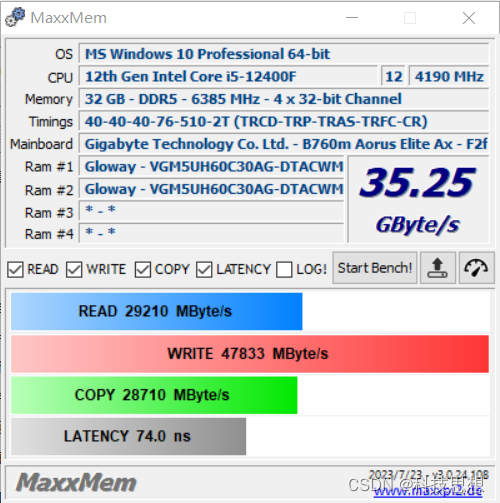Toggle the LATENCY checkbox
This screenshot has height=503, width=500.
pyautogui.click(x=204, y=270)
